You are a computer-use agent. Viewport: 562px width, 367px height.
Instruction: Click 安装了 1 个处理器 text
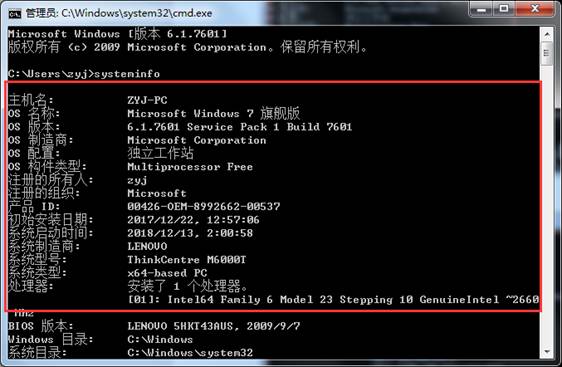point(187,286)
